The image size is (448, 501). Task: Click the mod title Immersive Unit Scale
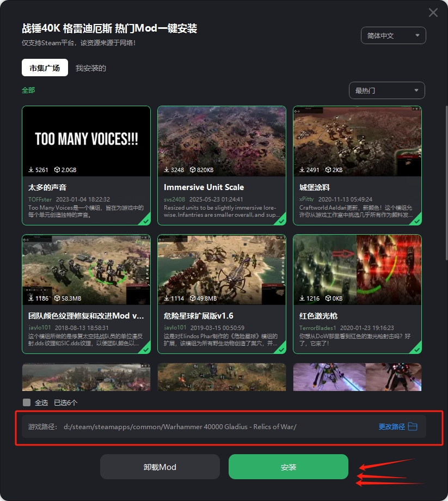click(x=204, y=187)
